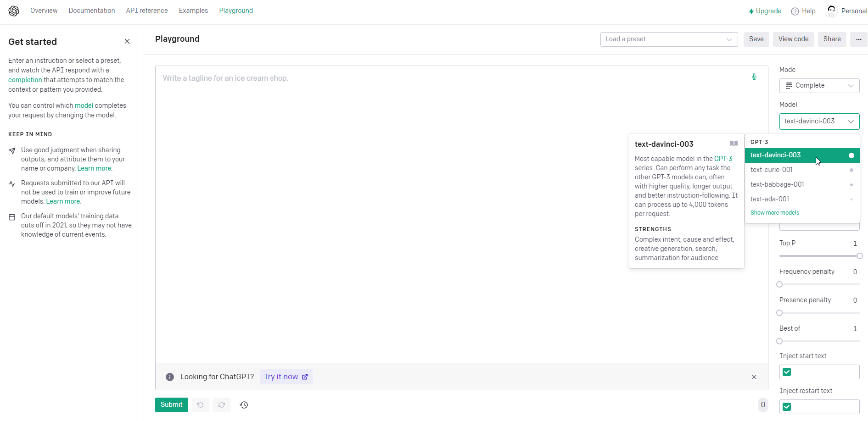Image resolution: width=868 pixels, height=421 pixels.
Task: Close the Get started panel
Action: pyautogui.click(x=127, y=41)
